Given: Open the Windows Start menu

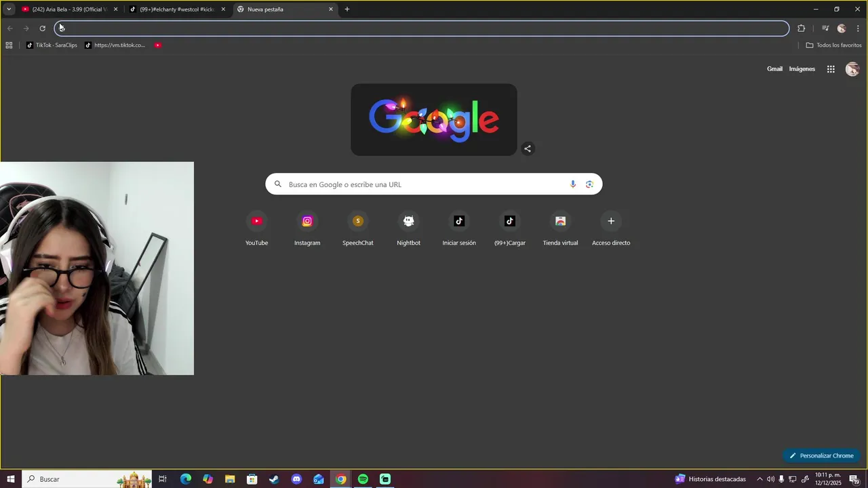Looking at the screenshot, I should tap(11, 479).
